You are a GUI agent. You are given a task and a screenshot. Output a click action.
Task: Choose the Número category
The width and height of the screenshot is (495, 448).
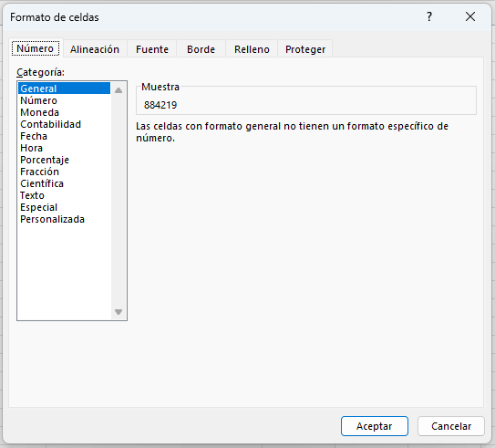[64, 100]
